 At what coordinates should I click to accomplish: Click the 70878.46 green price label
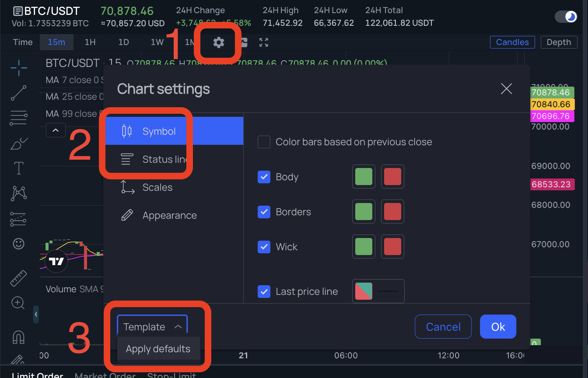tap(551, 93)
